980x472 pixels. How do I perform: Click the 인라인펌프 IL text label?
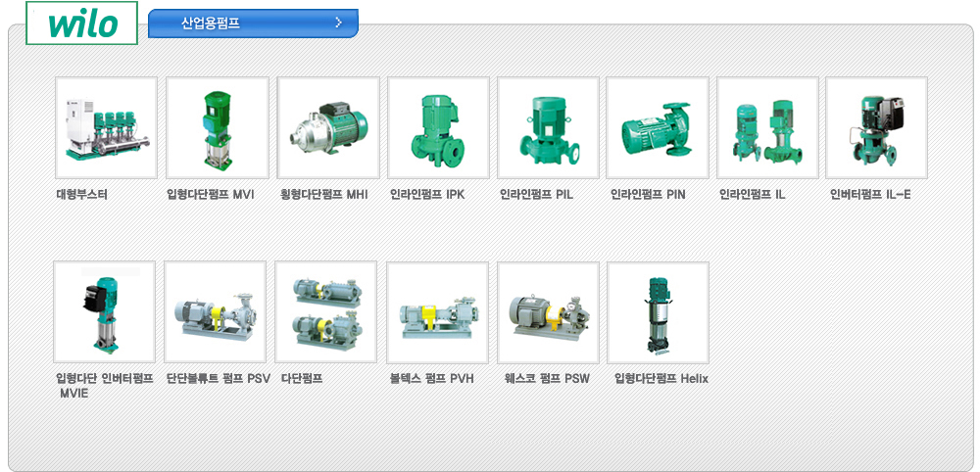[753, 194]
